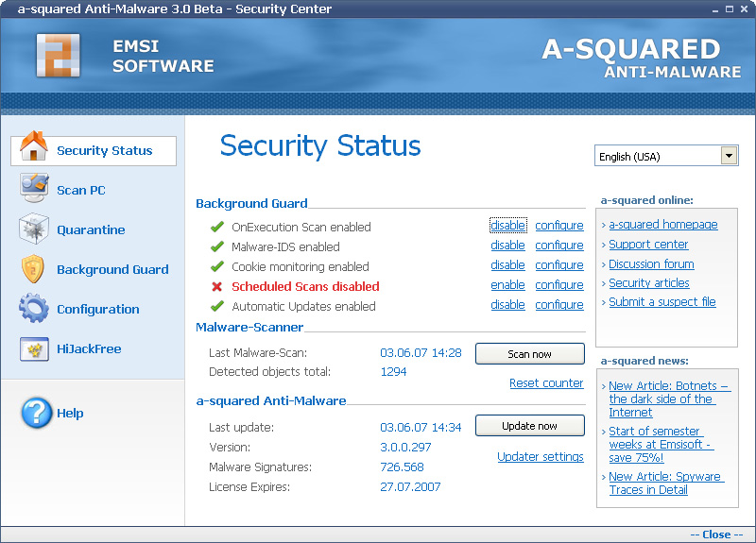Click the last update value 03.06.07 14:34
Screen dimensions: 756x543
click(x=421, y=427)
